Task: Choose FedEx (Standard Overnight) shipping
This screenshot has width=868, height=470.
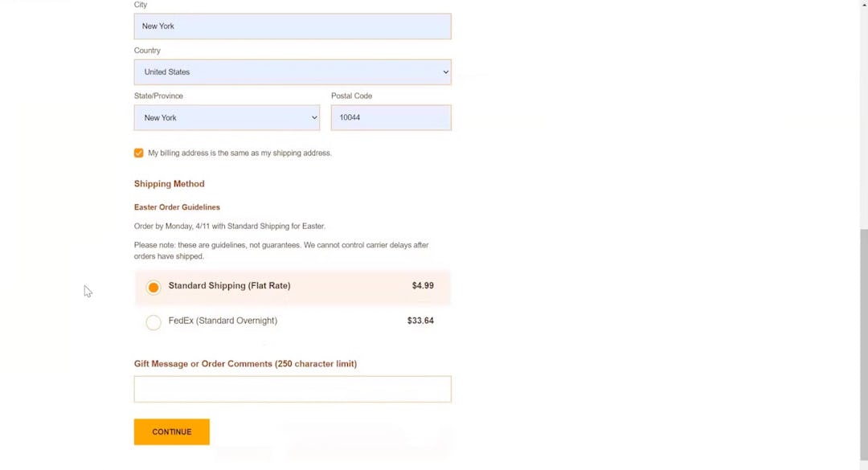Action: [153, 321]
